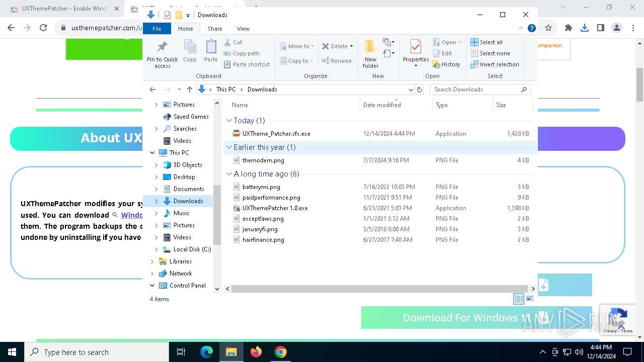The width and height of the screenshot is (644, 362).
Task: Open Control Panel in tree
Action: tap(187, 286)
